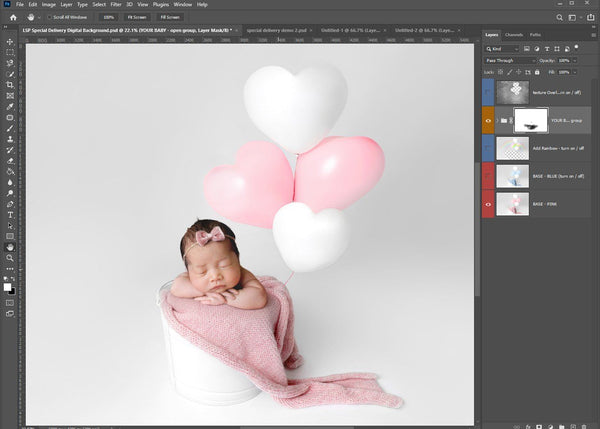Image resolution: width=600 pixels, height=429 pixels.
Task: Open the Pass Through blend mode dropdown
Action: point(510,60)
